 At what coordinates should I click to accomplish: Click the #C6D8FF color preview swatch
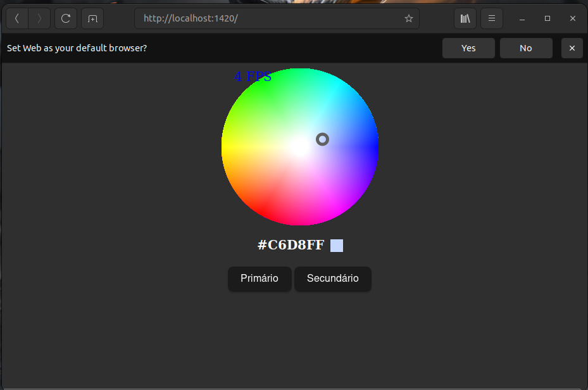(x=336, y=245)
